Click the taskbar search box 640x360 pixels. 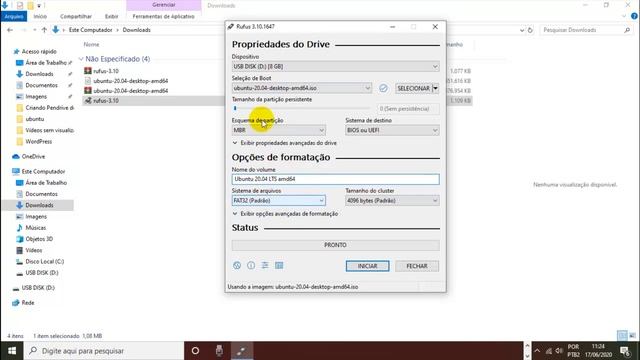point(104,351)
